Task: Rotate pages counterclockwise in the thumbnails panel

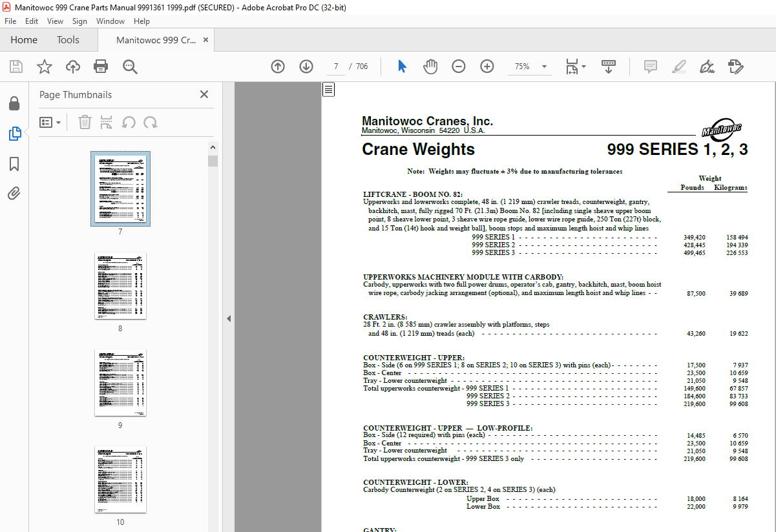Action: (129, 122)
